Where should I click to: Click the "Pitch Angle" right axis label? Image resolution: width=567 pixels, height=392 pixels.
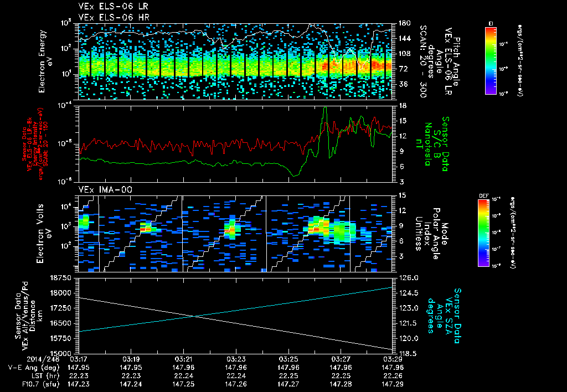tap(456, 61)
